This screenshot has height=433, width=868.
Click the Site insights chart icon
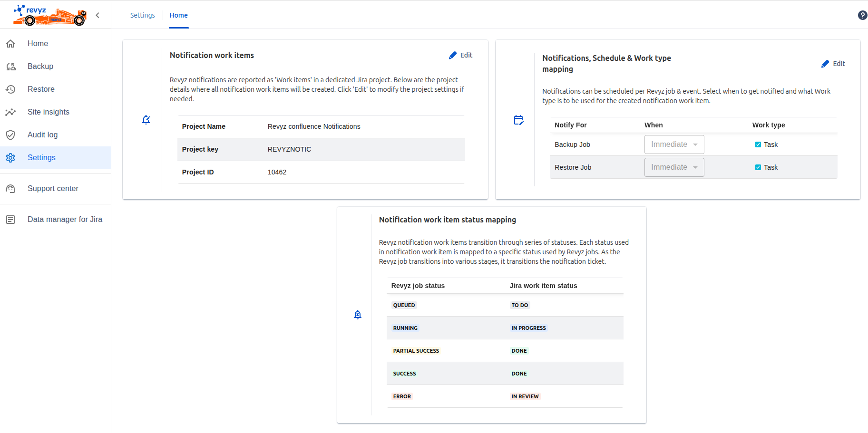(10, 112)
